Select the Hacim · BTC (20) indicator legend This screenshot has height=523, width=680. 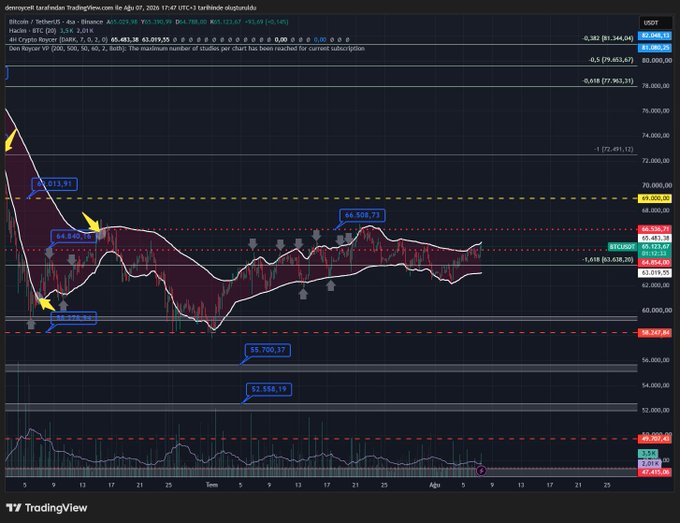point(33,31)
